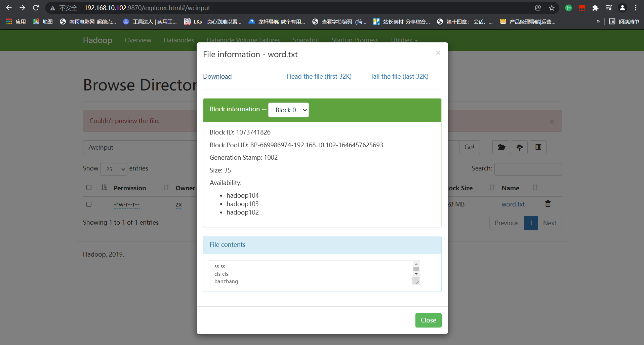This screenshot has width=644, height=345.
Task: Click scroll-up arrow in file contents
Action: (416, 264)
